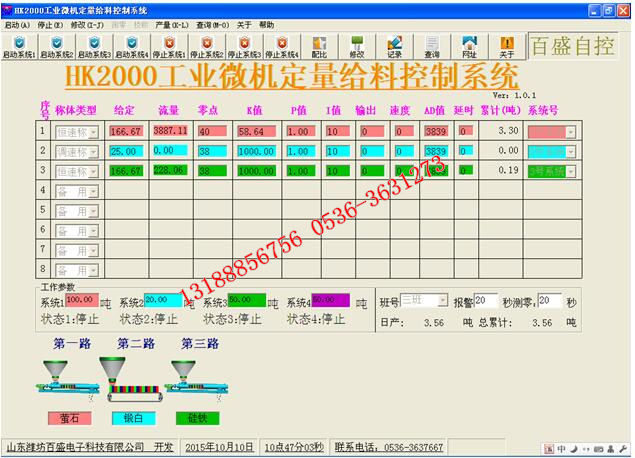Open the 记录 record icon

394,47
